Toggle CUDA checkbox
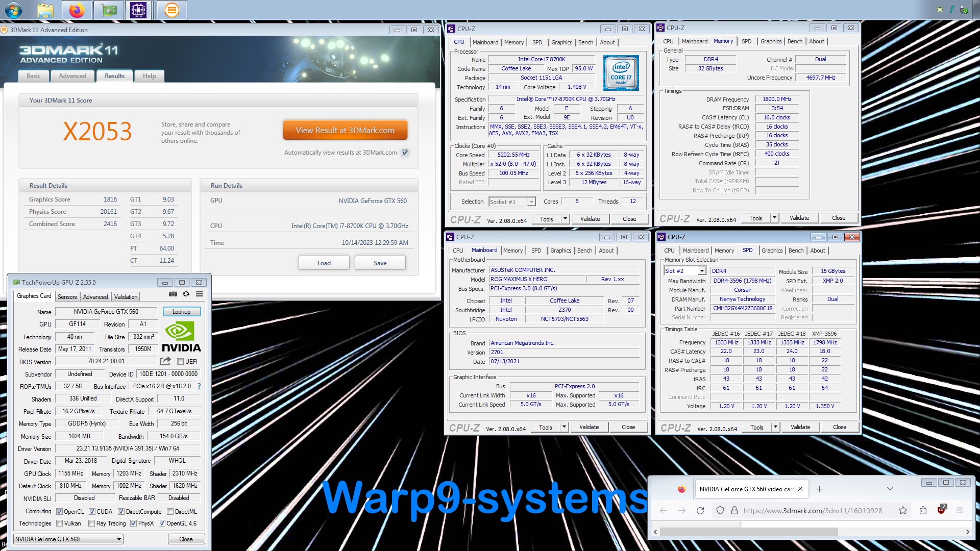 click(x=92, y=512)
